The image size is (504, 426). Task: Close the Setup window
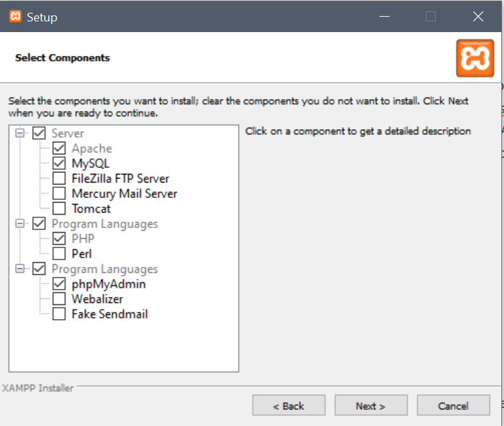coord(479,16)
